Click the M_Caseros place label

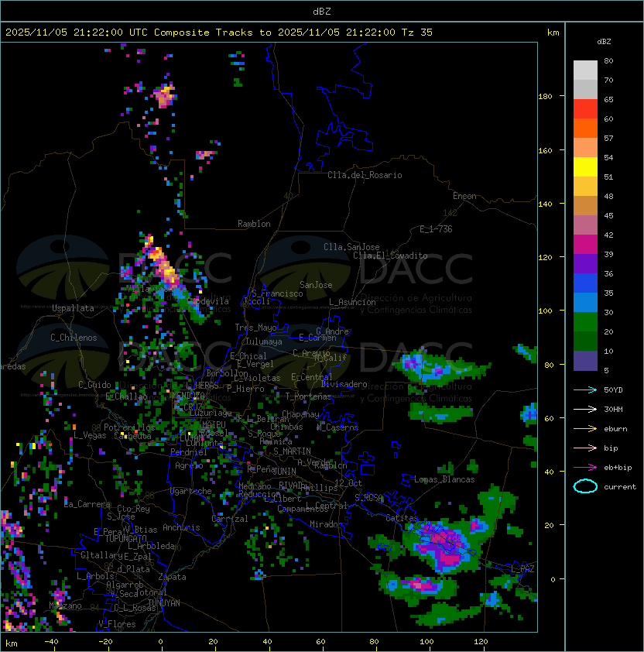click(x=337, y=427)
